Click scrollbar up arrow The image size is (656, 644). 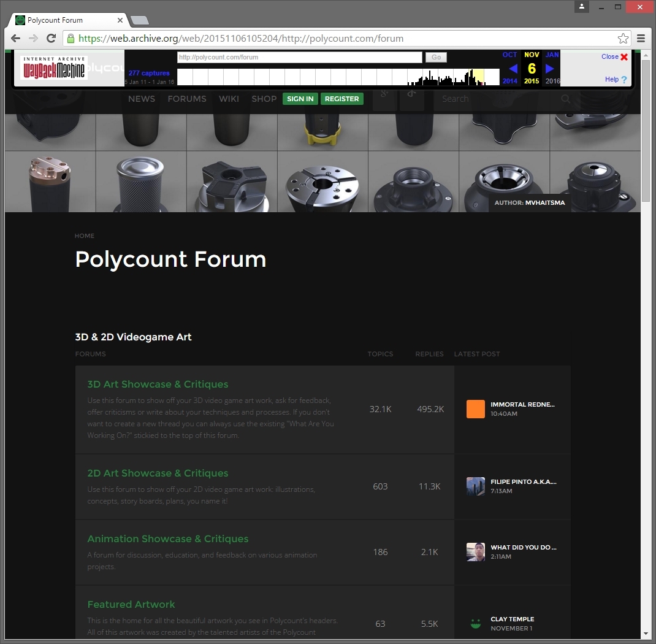coord(646,55)
